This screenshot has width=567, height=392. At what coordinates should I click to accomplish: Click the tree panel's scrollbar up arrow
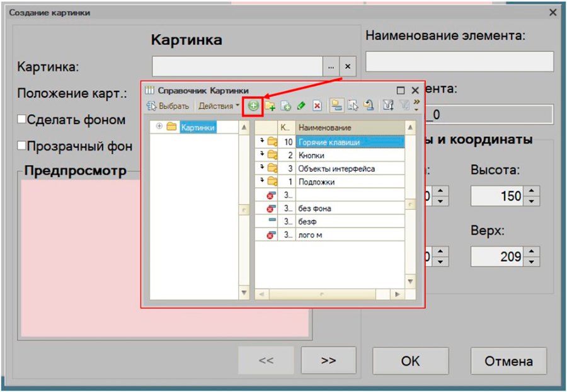tap(244, 127)
